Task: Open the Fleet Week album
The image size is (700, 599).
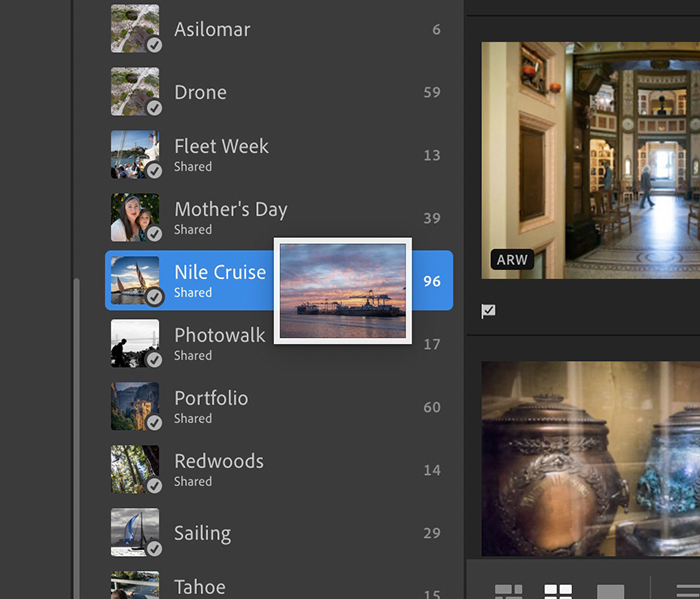Action: pos(279,155)
